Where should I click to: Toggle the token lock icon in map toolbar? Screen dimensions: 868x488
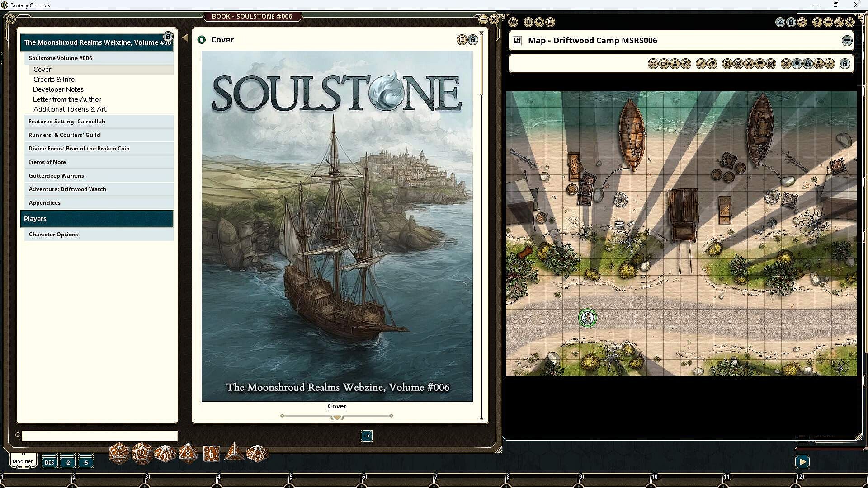[x=808, y=64]
